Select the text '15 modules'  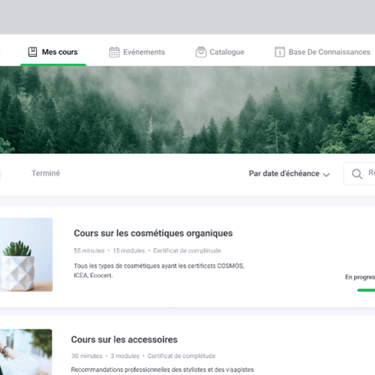click(x=129, y=251)
